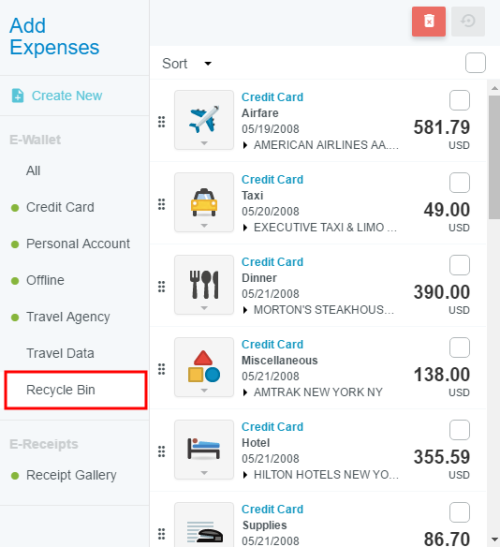500x547 pixels.
Task: Expand the AMERICAN AIRLINES vendor details triangle
Action: click(245, 145)
